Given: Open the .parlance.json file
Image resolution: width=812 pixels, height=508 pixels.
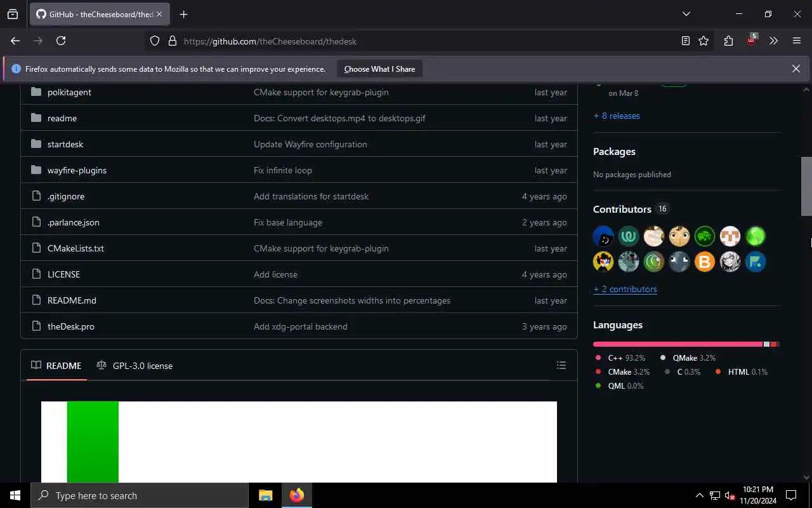Looking at the screenshot, I should 74,222.
